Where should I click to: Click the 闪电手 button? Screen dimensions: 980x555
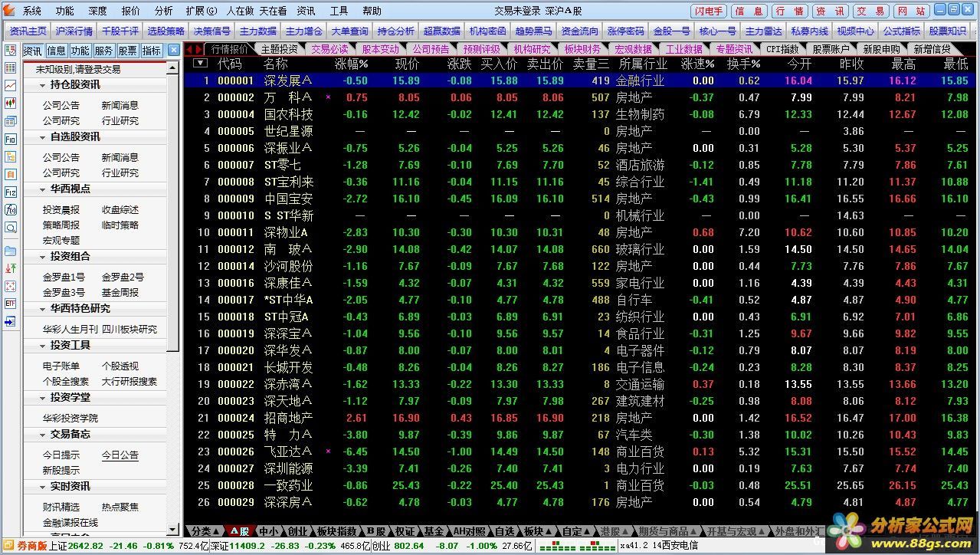pos(709,11)
